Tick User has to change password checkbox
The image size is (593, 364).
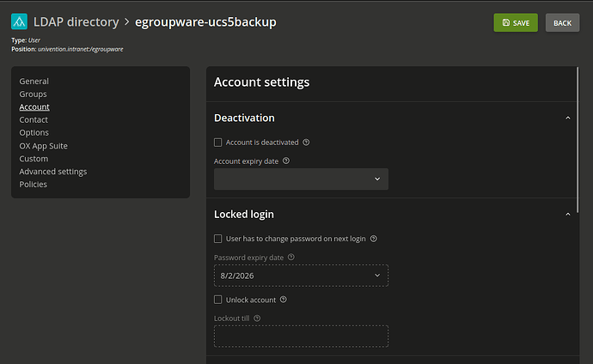click(218, 239)
